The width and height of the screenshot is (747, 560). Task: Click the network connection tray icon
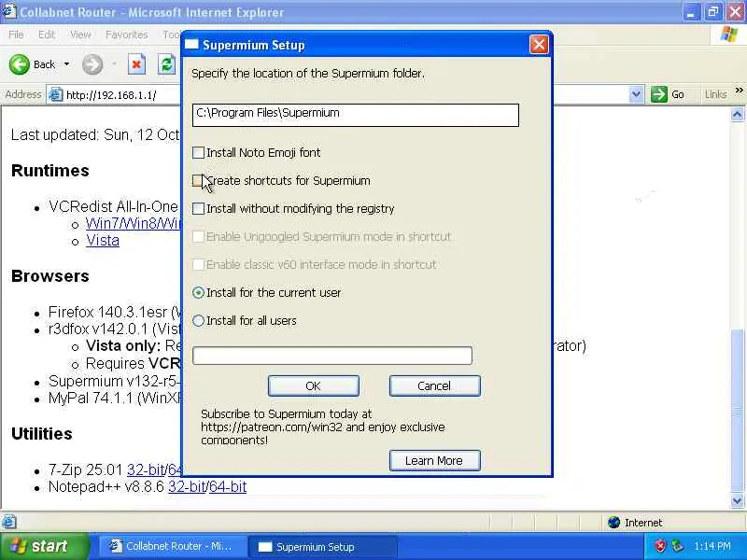tap(676, 546)
